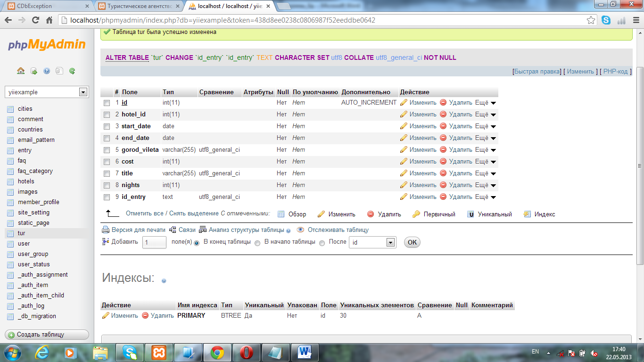Click the Skype extension icon in Chrome toolbar
Screen dimensions: 644x362
(x=606, y=20)
